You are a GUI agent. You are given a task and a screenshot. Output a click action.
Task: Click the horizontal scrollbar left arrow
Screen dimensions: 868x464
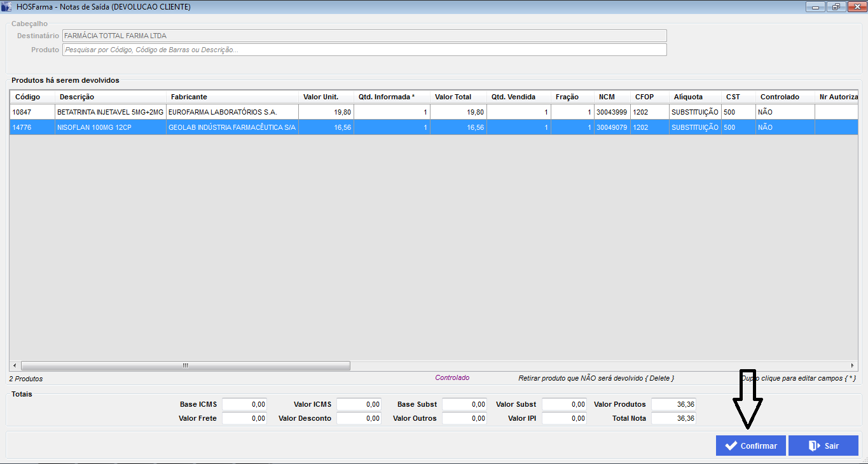pos(15,366)
